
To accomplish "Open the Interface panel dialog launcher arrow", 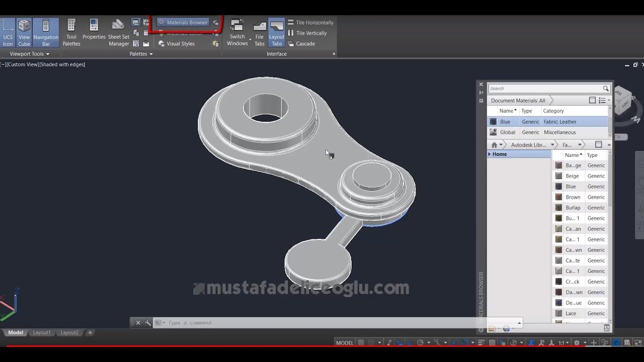I will [x=334, y=54].
